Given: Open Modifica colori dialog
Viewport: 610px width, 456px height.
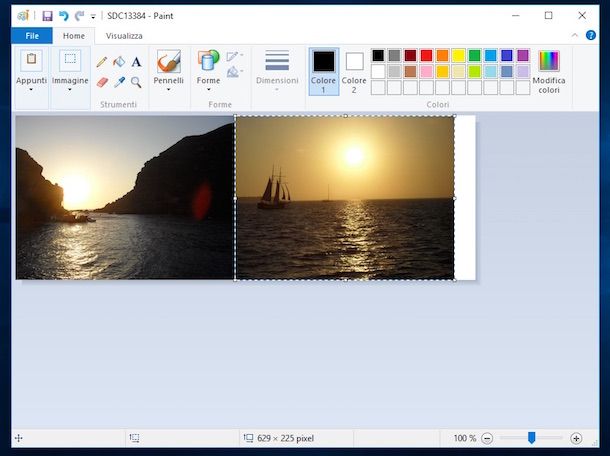Looking at the screenshot, I should tap(549, 71).
